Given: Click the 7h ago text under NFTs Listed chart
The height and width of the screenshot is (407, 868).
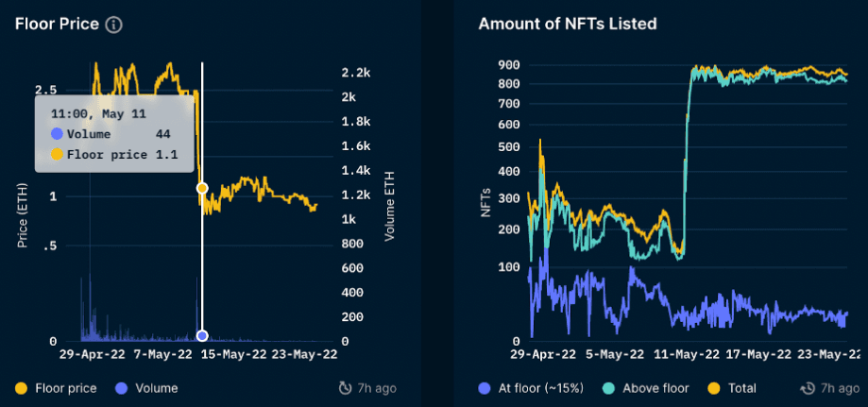Looking at the screenshot, I should pos(841,387).
